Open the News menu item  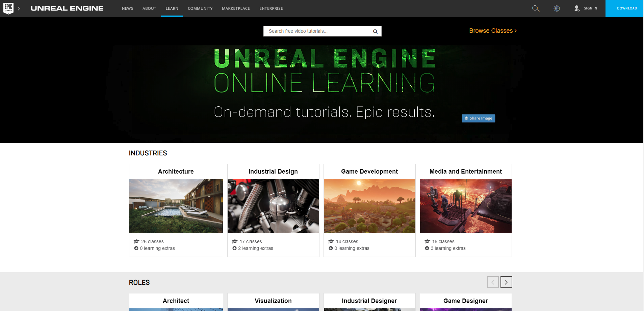pos(127,8)
